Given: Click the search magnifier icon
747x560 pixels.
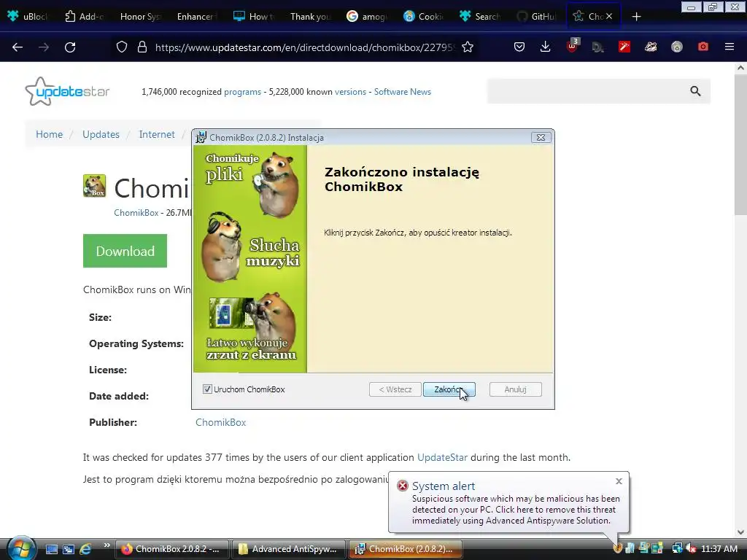Looking at the screenshot, I should 695,91.
